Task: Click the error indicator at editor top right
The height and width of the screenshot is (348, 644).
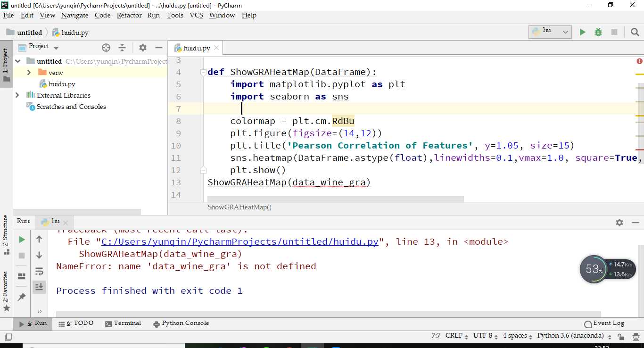Action: [x=639, y=61]
